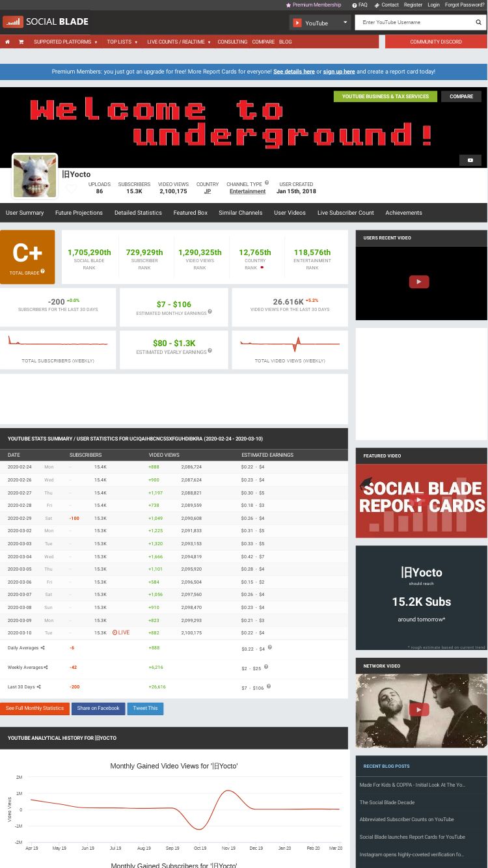Click the 2,100,175 views cell in the table

coord(191,632)
